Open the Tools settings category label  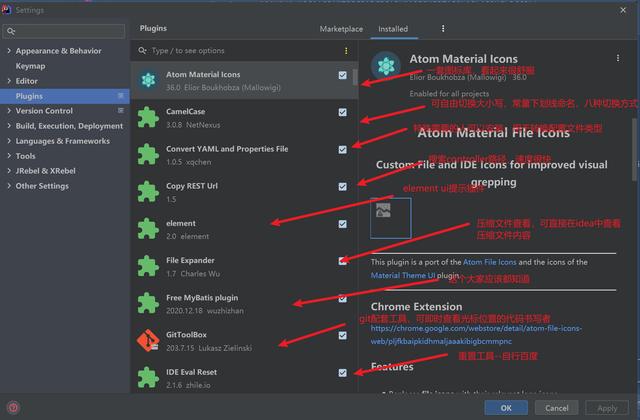click(25, 156)
